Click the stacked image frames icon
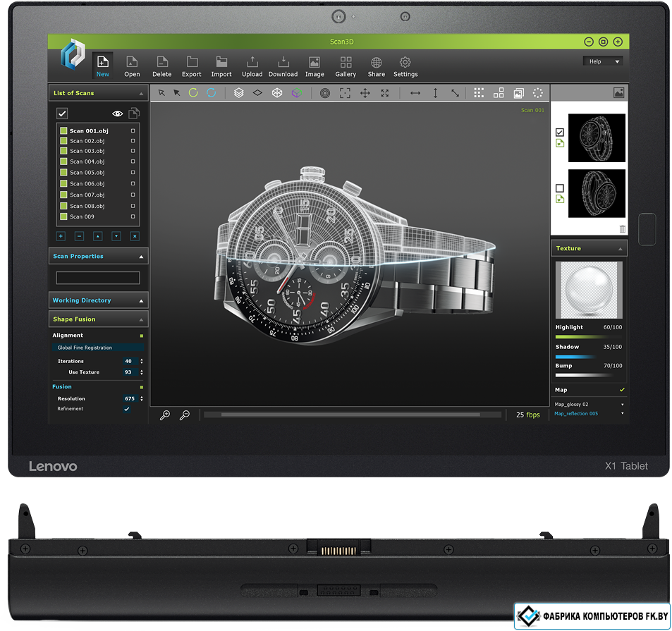The height and width of the screenshot is (631, 672). (518, 93)
